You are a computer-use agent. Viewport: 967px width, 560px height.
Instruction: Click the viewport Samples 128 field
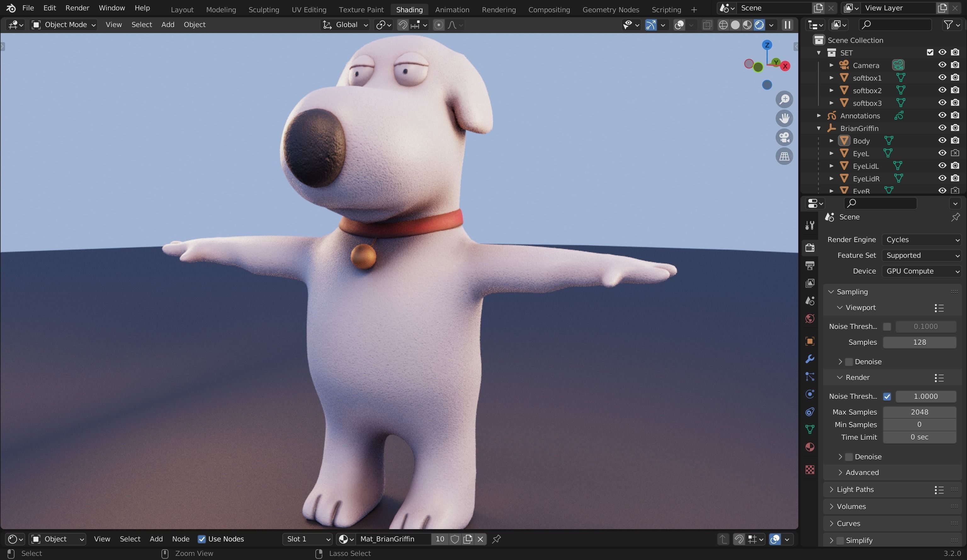pos(919,342)
